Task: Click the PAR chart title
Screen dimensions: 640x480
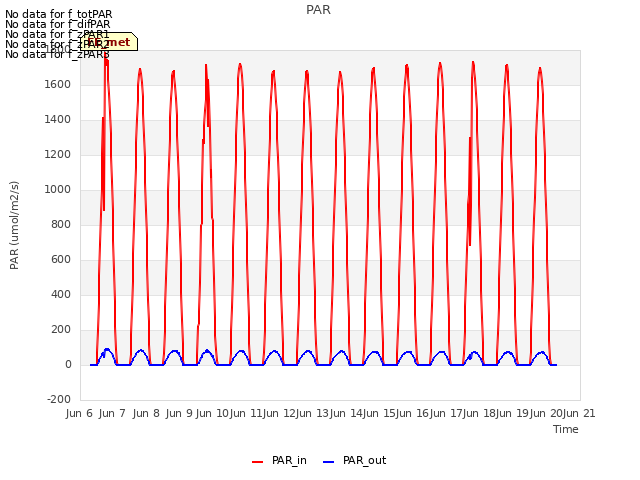Action: (x=318, y=10)
